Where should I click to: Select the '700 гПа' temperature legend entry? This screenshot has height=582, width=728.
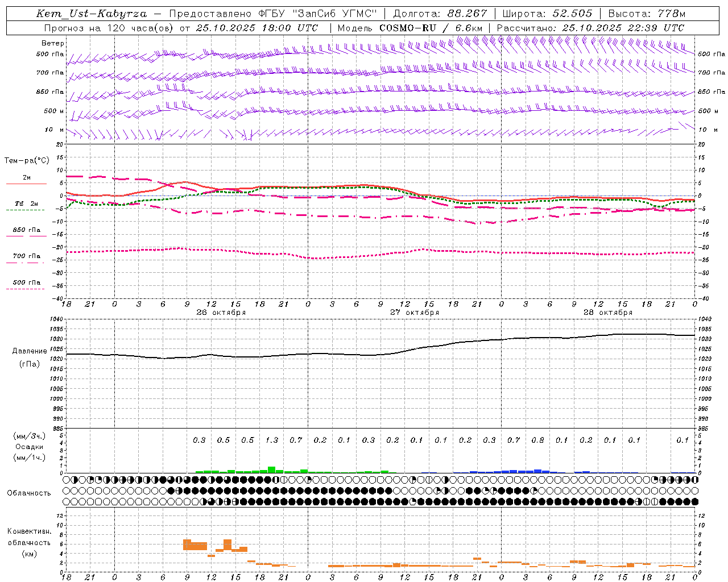[26, 256]
